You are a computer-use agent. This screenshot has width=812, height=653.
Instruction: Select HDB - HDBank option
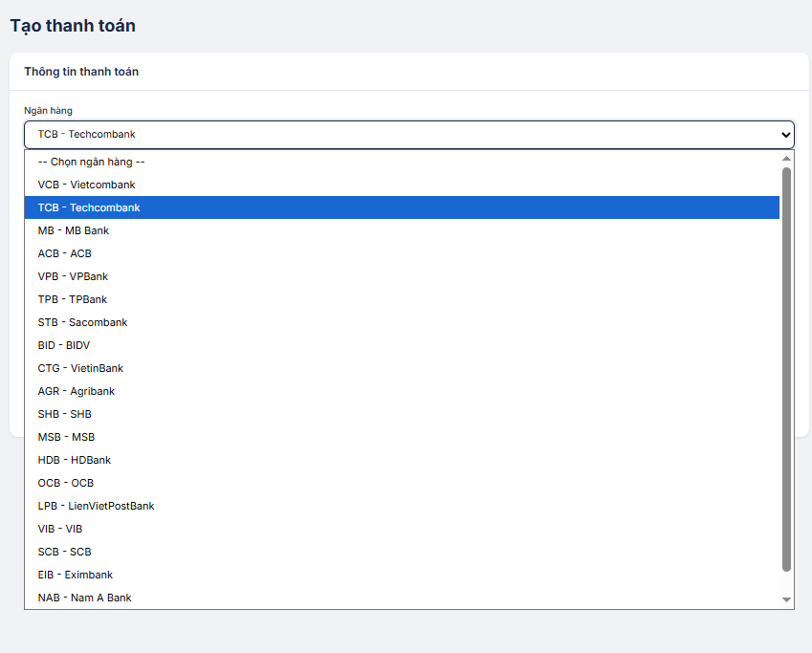(x=75, y=460)
